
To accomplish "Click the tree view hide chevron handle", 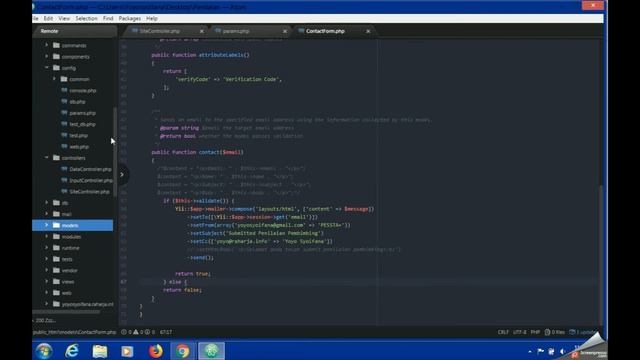I will 122,175.
